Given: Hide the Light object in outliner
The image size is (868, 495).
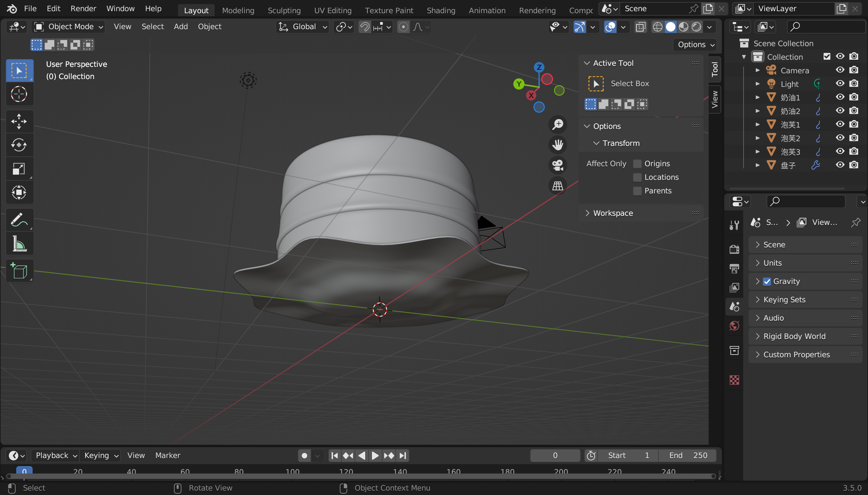Looking at the screenshot, I should pos(840,84).
